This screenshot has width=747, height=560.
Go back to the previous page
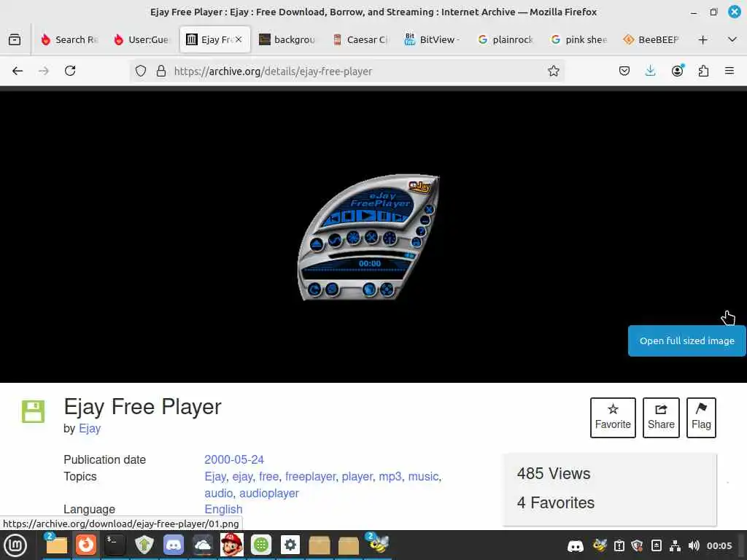tap(18, 71)
